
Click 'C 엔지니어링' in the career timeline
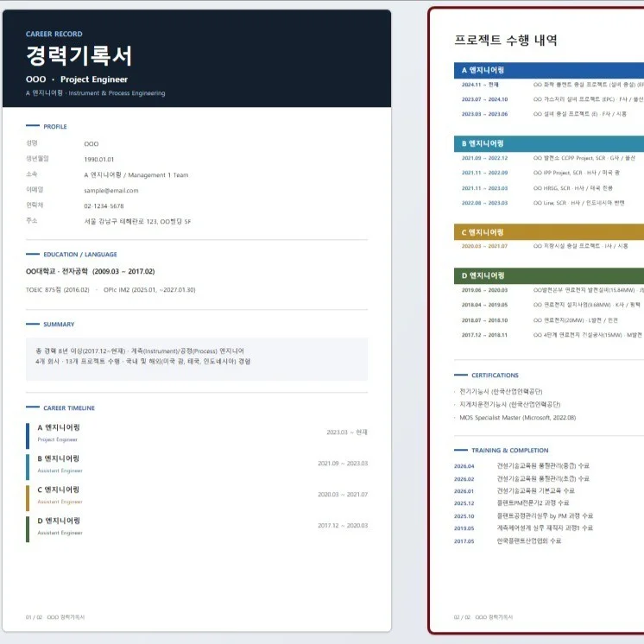pos(59,490)
